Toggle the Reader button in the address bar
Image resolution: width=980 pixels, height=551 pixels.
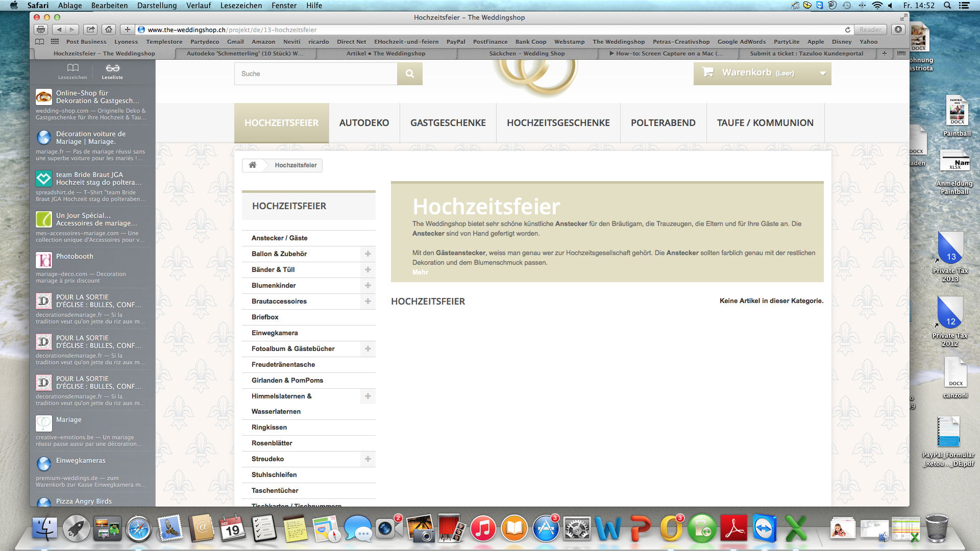pos(870,30)
